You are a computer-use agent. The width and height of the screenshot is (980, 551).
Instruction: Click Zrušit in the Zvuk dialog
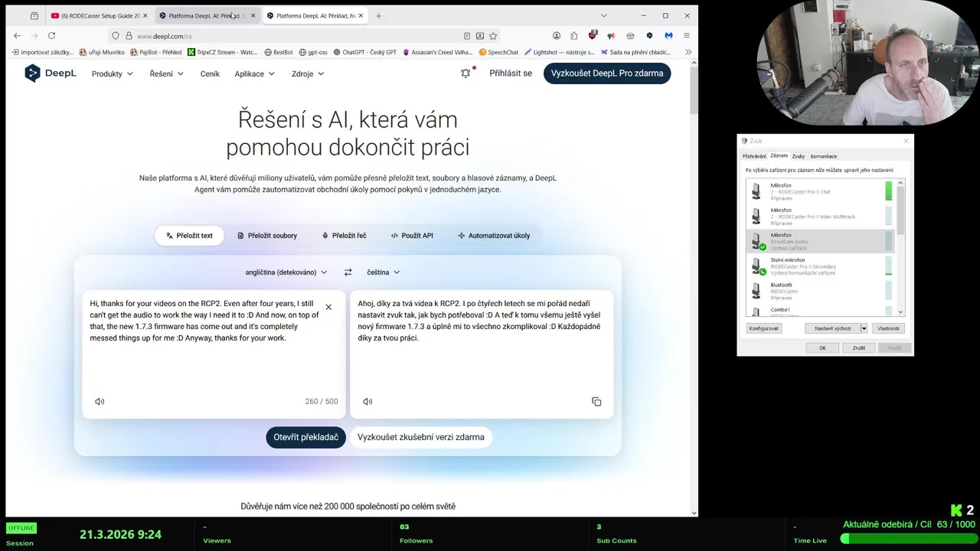859,347
